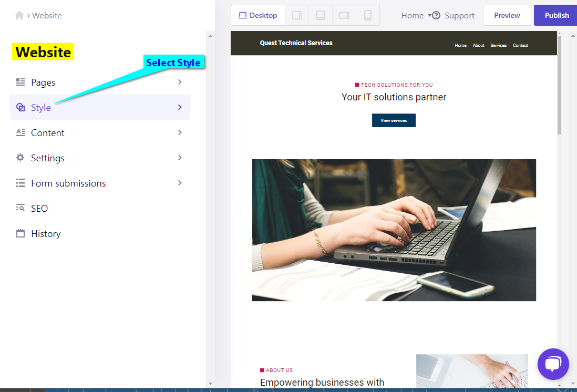Click the home breadcrumb icon
The width and height of the screenshot is (577, 392).
[19, 15]
